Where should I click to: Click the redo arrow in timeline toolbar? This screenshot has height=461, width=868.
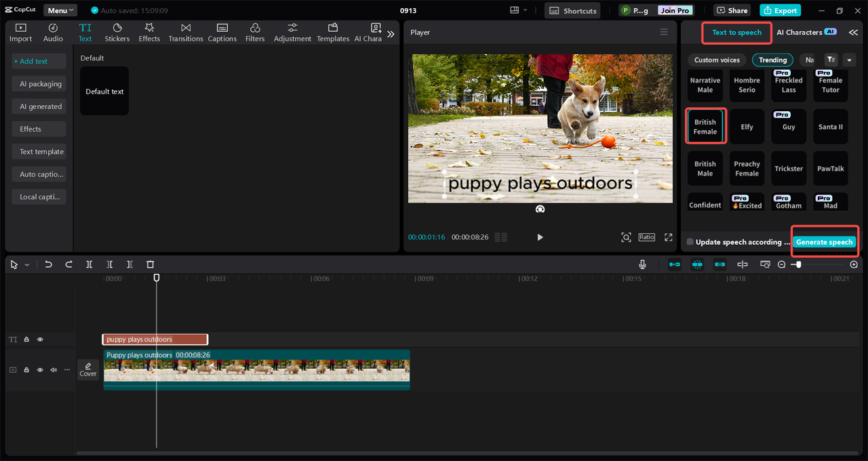pyautogui.click(x=68, y=264)
